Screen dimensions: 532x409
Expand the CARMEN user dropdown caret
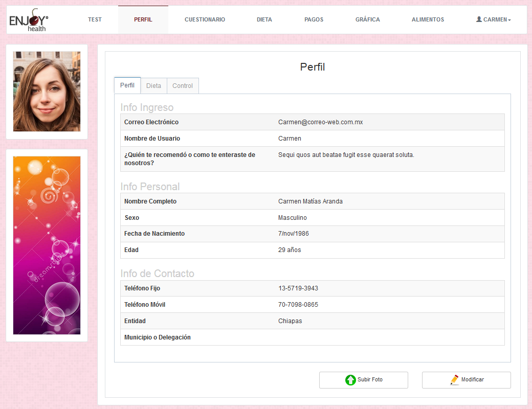pyautogui.click(x=509, y=20)
